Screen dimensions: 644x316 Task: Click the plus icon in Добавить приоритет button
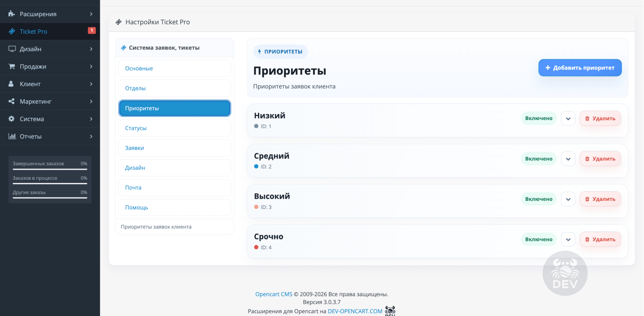pyautogui.click(x=548, y=68)
